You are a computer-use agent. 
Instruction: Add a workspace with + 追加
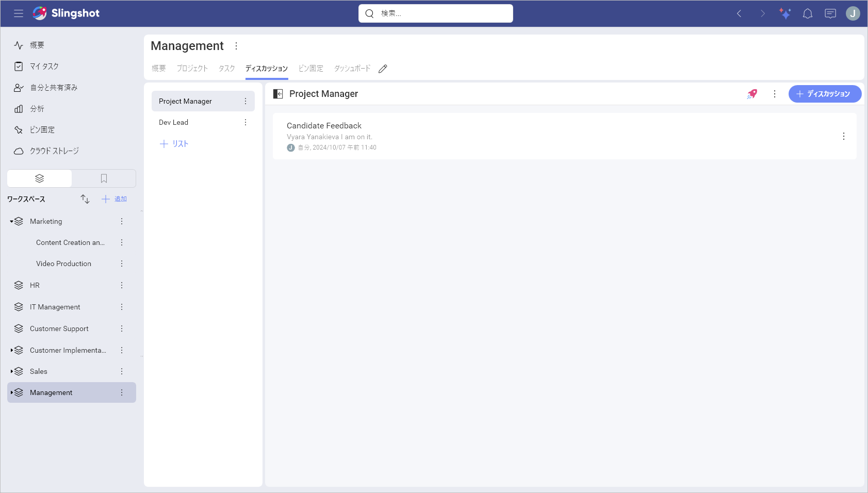pos(114,199)
